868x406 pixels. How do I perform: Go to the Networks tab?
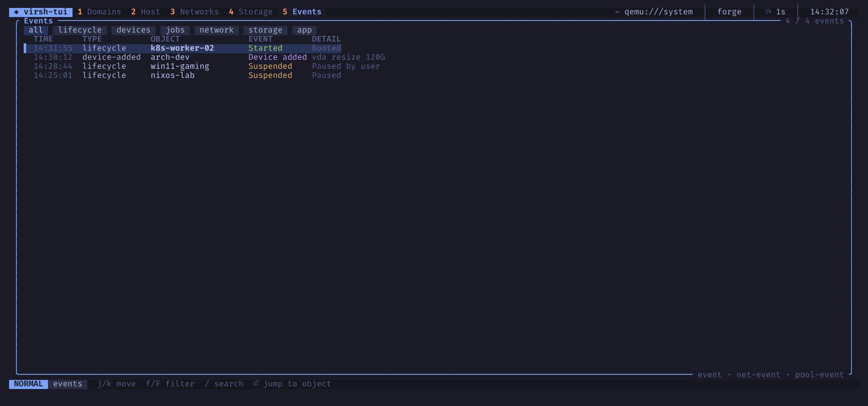(194, 12)
